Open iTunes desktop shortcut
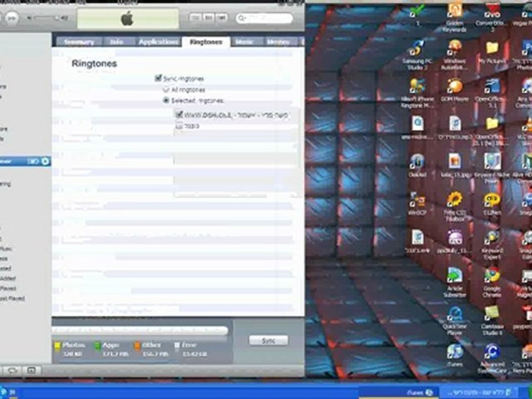The height and width of the screenshot is (399, 532). click(454, 355)
